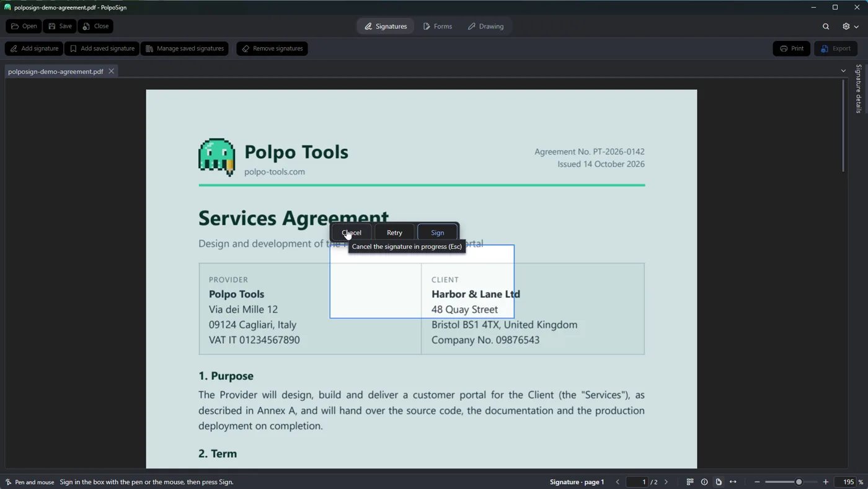Click the Polpo Tools ghost logo

point(216,158)
